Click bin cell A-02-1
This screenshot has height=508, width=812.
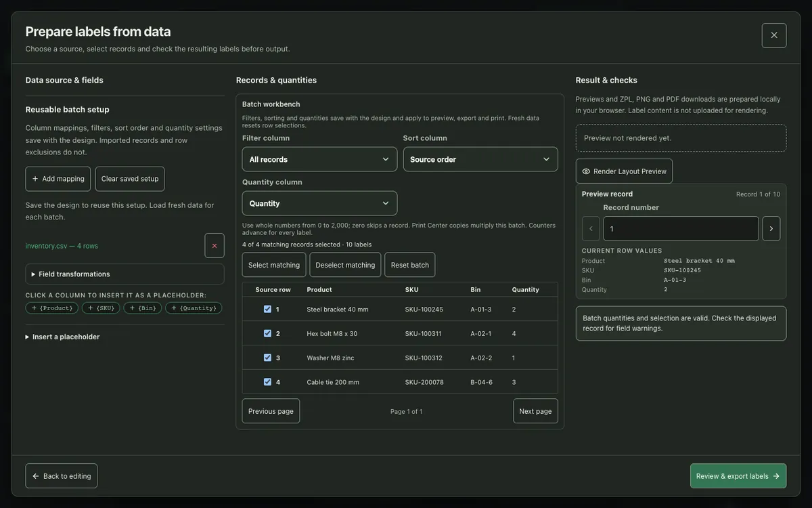coord(481,334)
